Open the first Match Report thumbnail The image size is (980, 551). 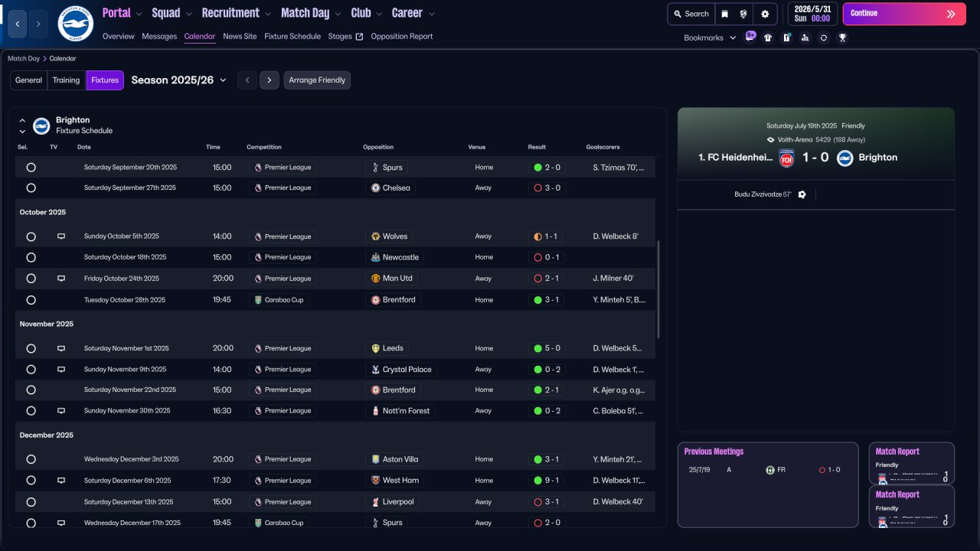coord(911,463)
